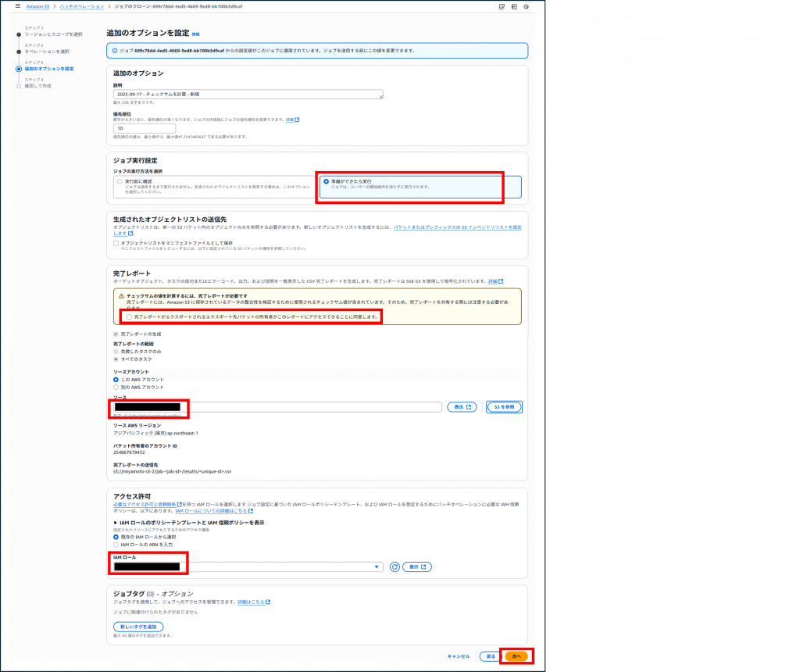
Task: Expand IAM ロールのポリシーテンプレート disclosure triangle
Action: (x=116, y=522)
